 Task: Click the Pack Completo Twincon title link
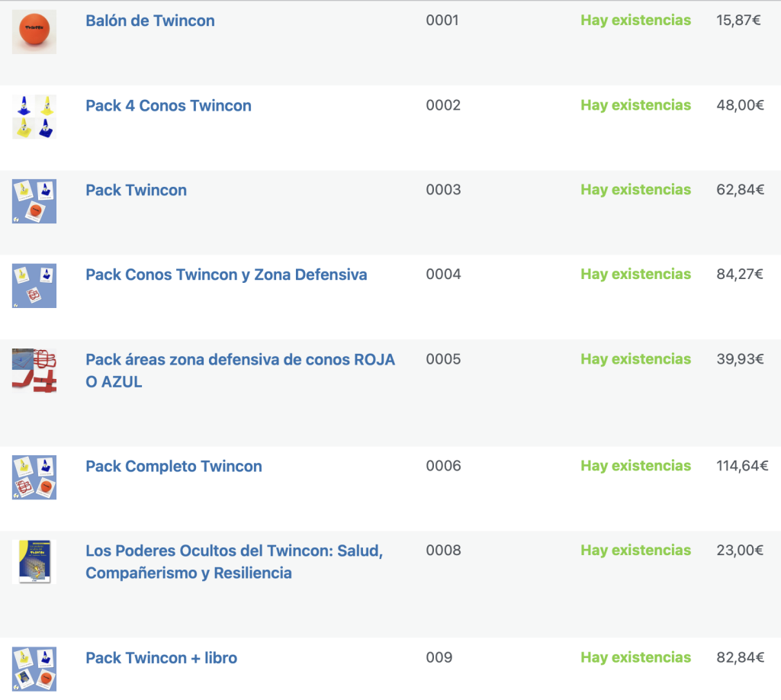click(x=174, y=467)
